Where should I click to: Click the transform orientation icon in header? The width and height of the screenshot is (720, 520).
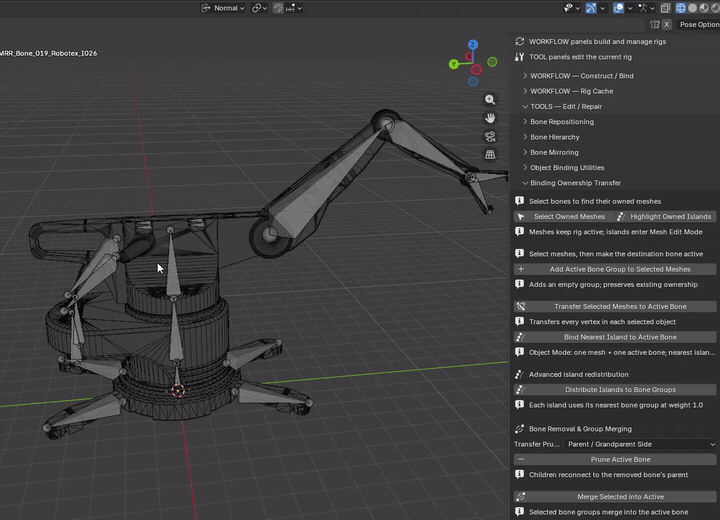[206, 8]
